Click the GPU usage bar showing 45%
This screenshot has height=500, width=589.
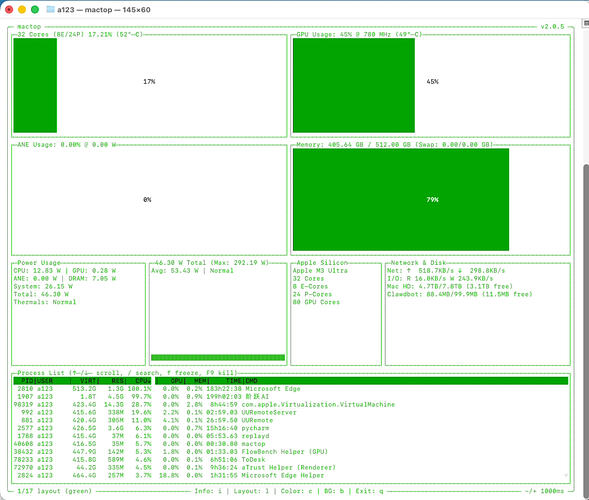[x=354, y=85]
